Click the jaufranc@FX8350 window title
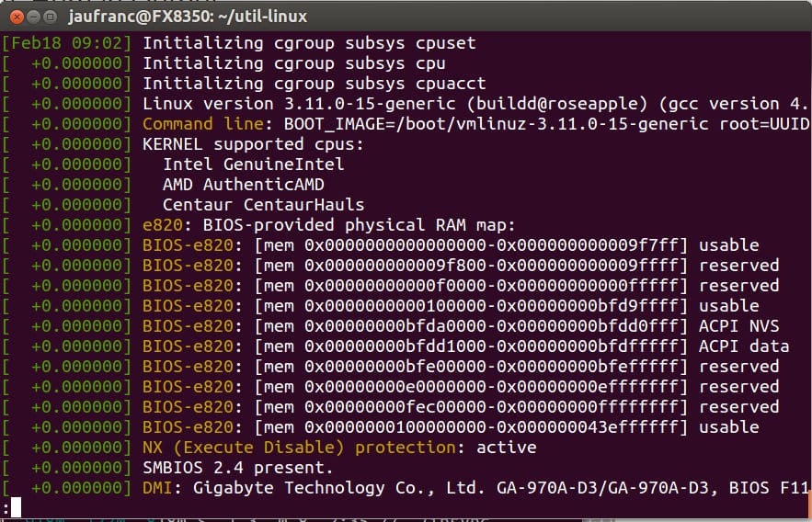The width and height of the screenshot is (812, 522). (x=188, y=17)
